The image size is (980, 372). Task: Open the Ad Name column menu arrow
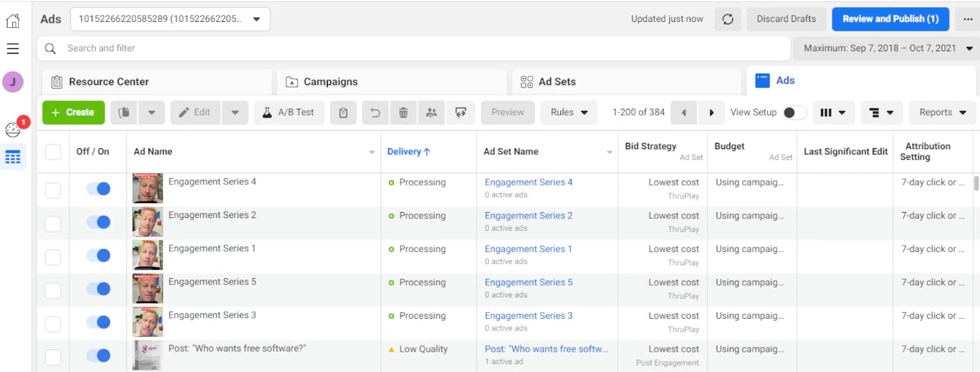point(372,152)
